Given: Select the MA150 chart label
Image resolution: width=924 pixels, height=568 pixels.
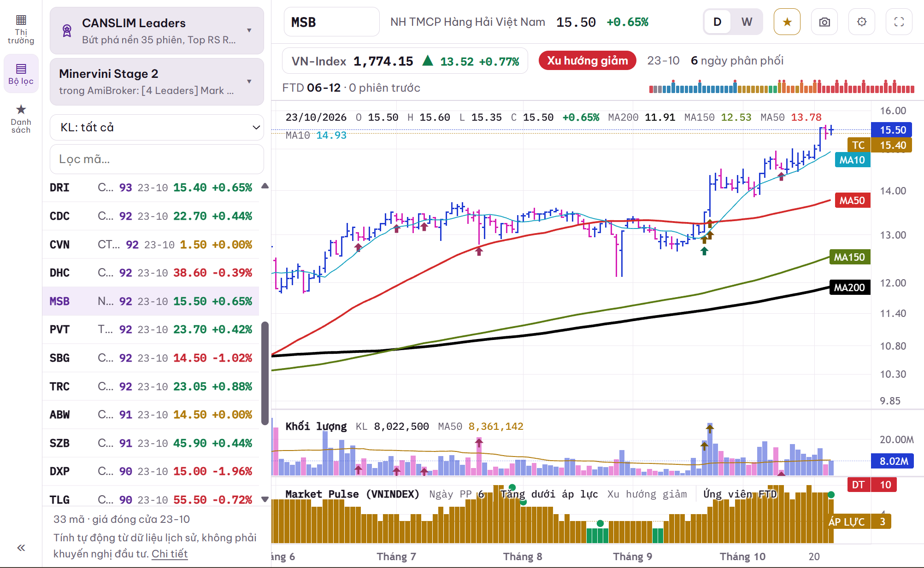Looking at the screenshot, I should click(849, 257).
